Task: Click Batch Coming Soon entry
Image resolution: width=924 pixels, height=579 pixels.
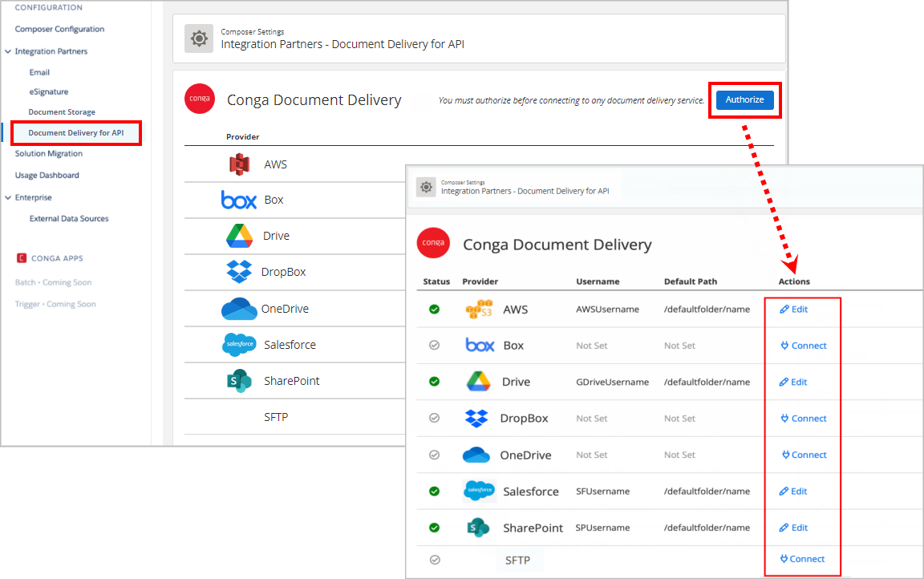Action: [x=53, y=282]
